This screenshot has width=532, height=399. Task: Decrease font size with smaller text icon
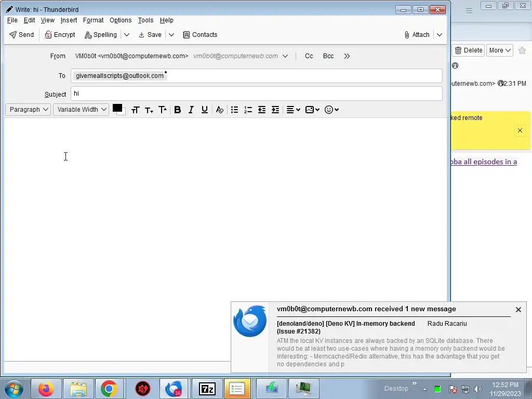pyautogui.click(x=149, y=110)
